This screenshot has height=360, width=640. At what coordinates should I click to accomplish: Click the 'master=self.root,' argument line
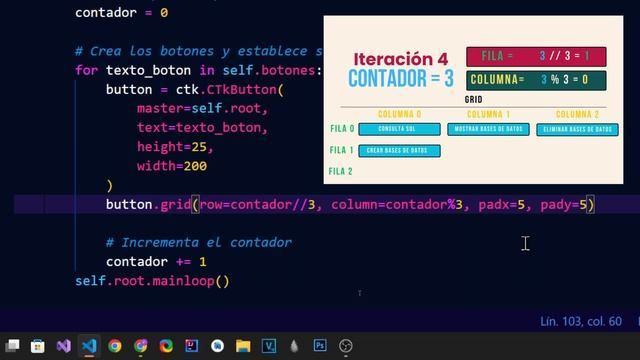click(202, 109)
